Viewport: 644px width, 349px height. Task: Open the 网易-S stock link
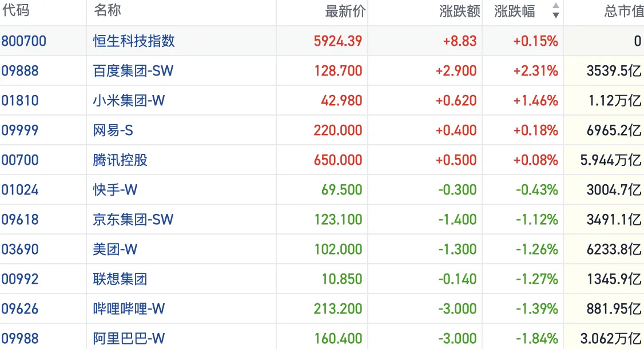click(113, 130)
